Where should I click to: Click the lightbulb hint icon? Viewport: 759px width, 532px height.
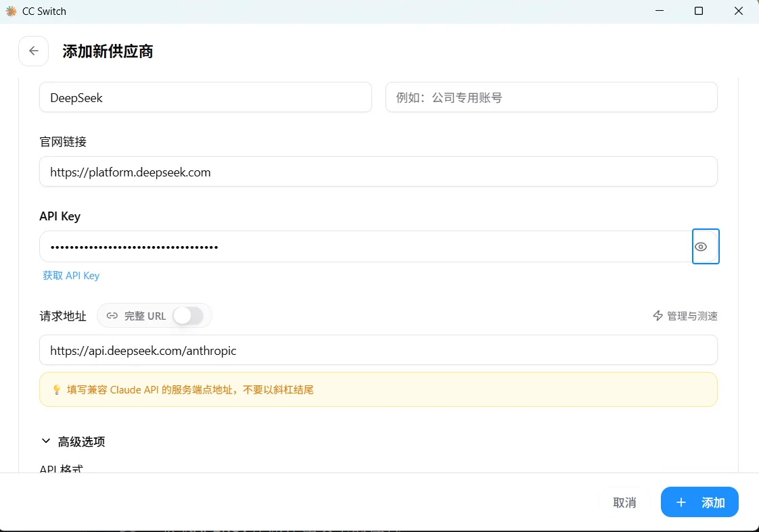pos(57,390)
